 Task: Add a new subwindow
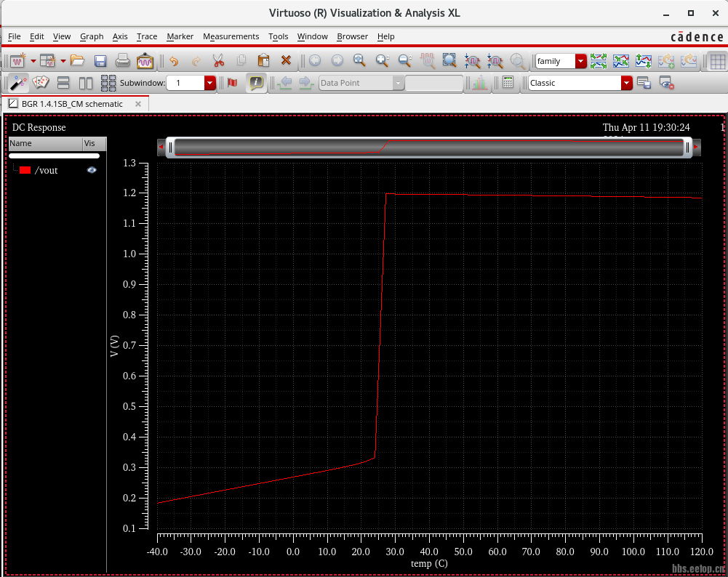pos(47,61)
